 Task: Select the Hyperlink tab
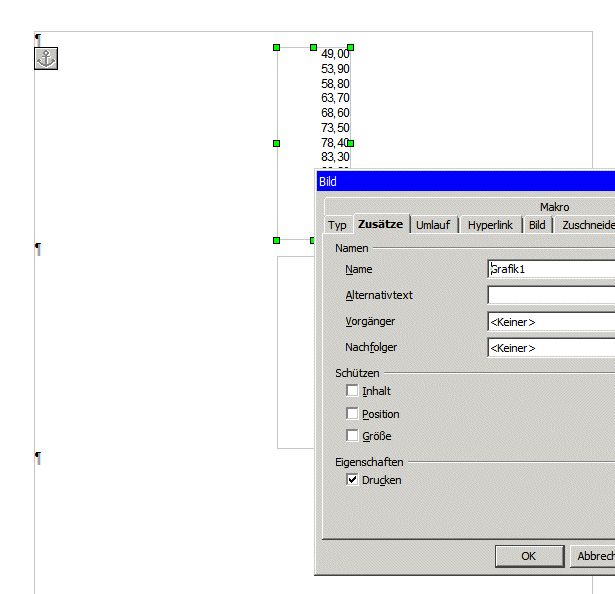point(490,225)
